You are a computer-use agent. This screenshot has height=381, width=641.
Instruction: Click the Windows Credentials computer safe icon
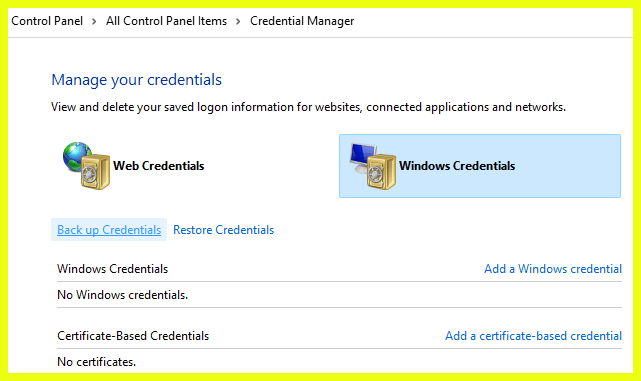coord(372,166)
